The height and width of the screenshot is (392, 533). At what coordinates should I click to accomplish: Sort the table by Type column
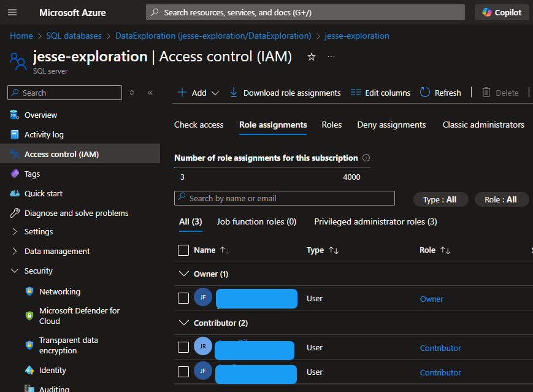(323, 250)
